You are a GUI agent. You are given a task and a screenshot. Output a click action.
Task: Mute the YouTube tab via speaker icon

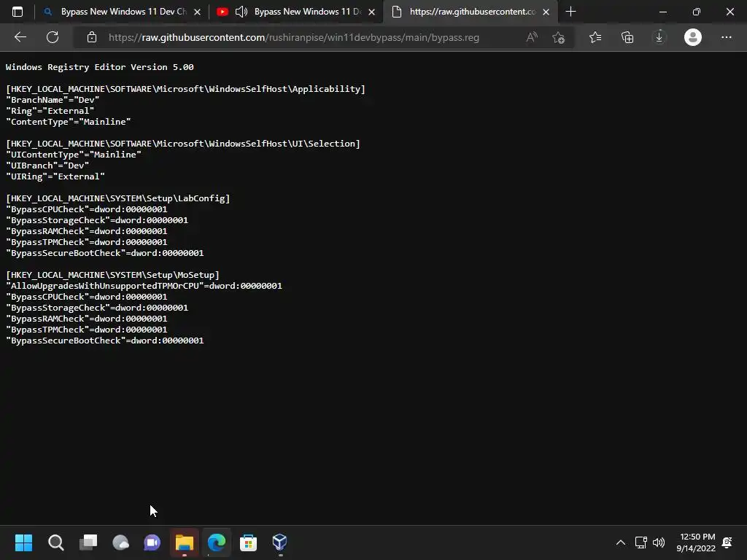click(x=241, y=12)
